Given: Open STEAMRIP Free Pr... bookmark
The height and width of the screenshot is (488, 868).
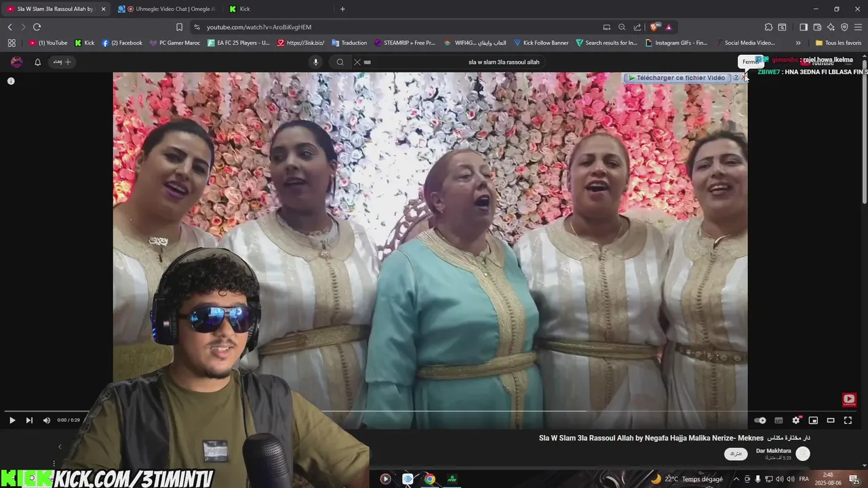Looking at the screenshot, I should coord(405,43).
